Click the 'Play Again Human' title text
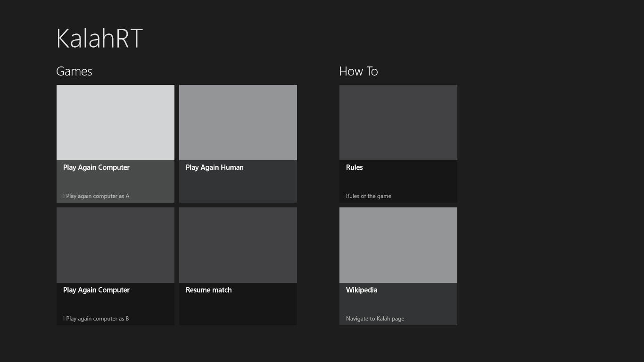Viewport: 644px width, 362px height. coord(215,167)
